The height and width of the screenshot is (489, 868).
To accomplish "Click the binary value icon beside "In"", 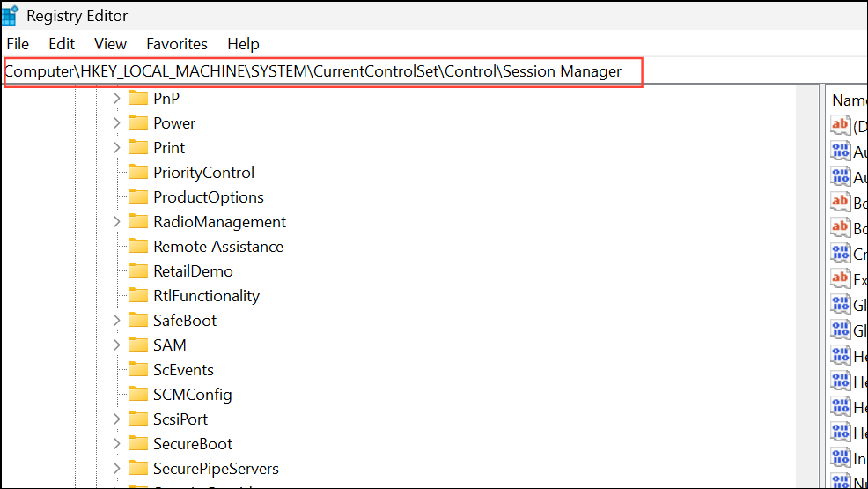I will (841, 457).
